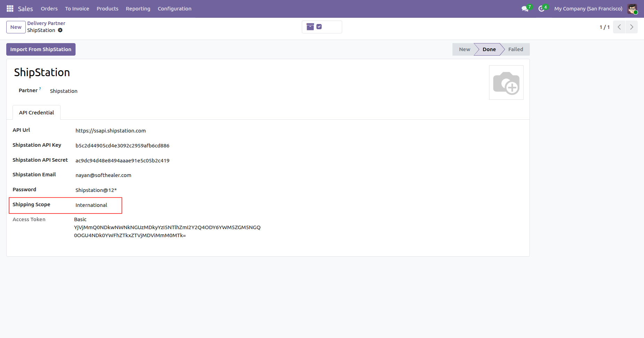644x338 pixels.
Task: Open the apps grid menu icon
Action: (10, 8)
